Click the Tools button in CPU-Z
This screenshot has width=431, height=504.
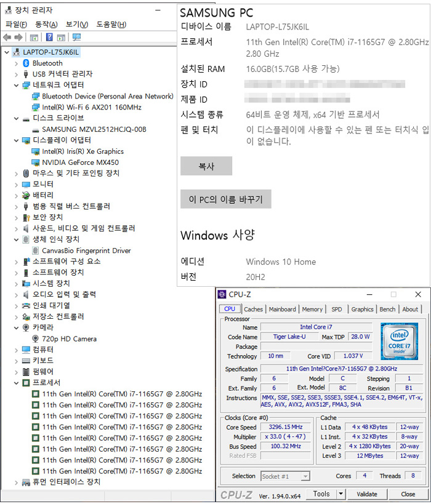pos(321,494)
